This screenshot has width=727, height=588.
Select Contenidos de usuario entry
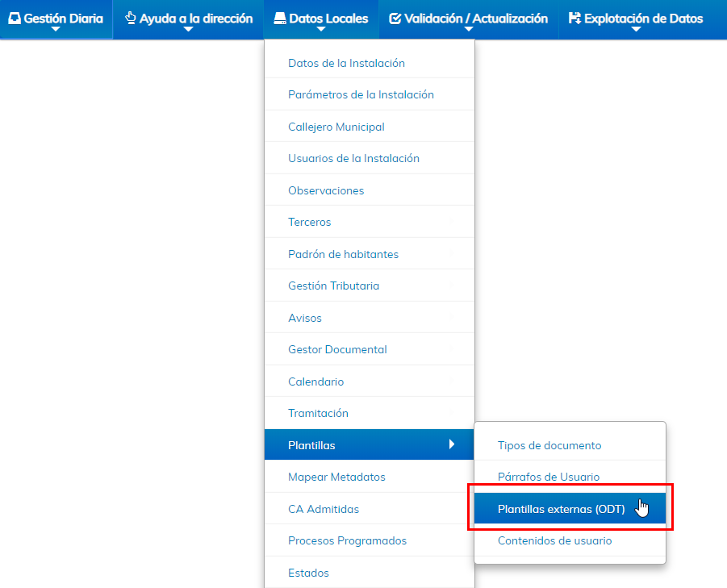pos(554,540)
